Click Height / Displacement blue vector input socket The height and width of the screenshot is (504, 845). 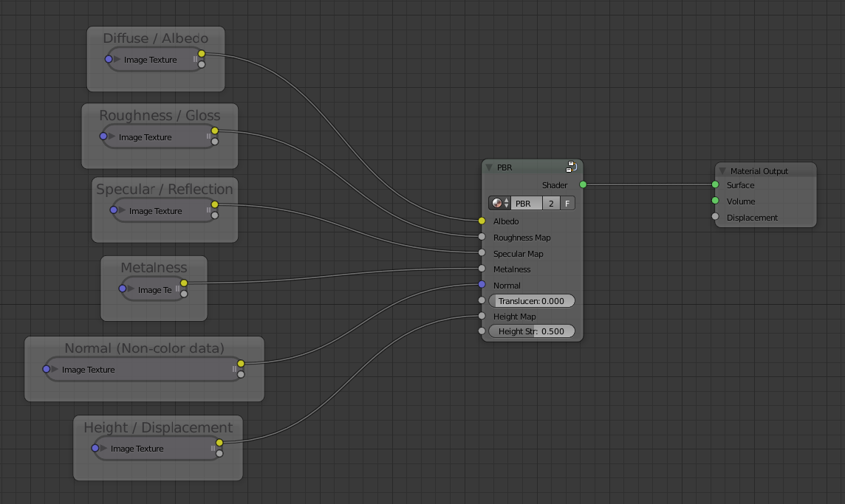pyautogui.click(x=95, y=448)
